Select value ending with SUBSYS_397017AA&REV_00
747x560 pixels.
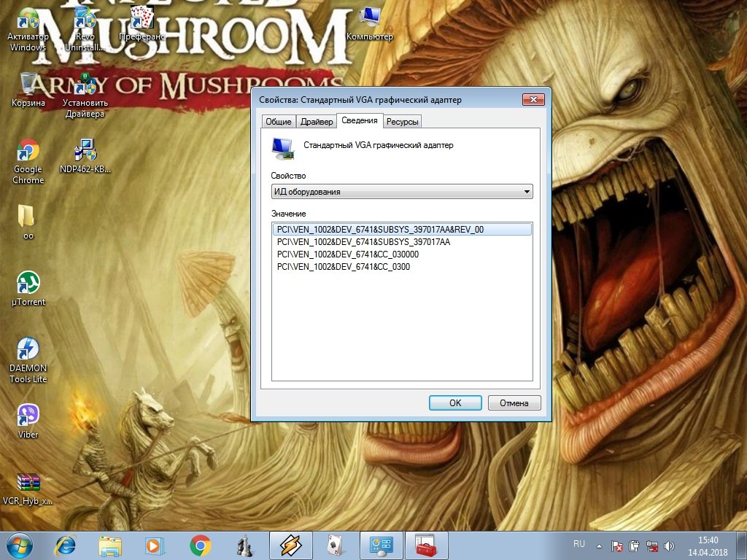(x=402, y=230)
